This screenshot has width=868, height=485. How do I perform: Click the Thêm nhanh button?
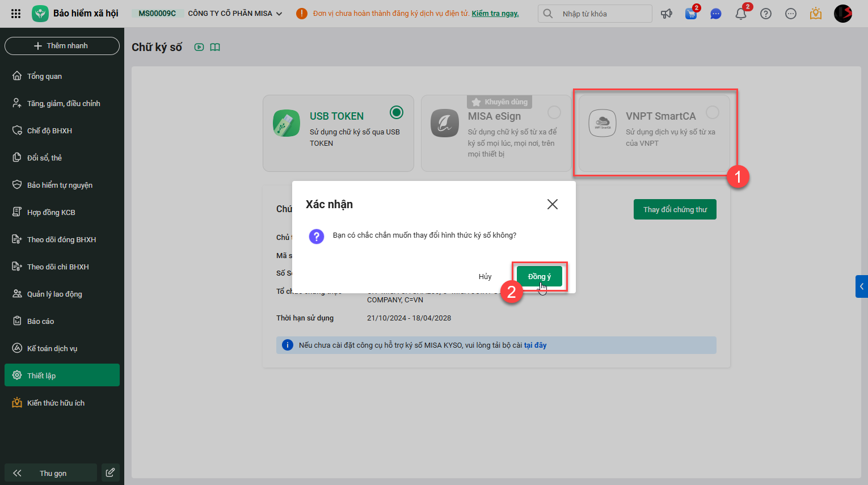62,46
